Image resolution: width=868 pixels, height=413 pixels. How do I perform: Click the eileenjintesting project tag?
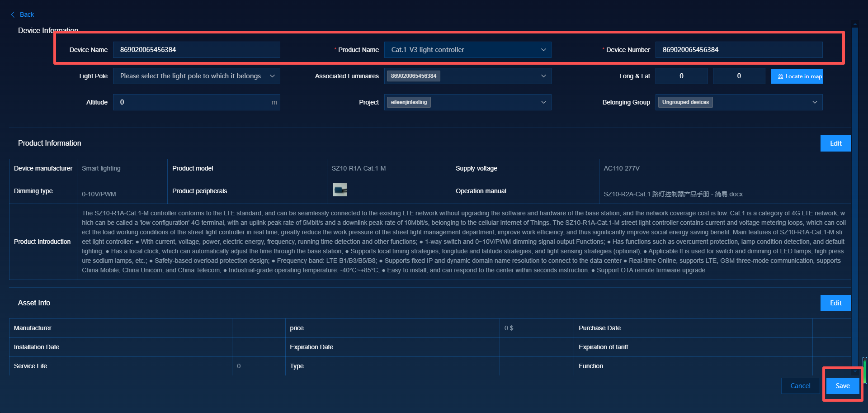409,102
